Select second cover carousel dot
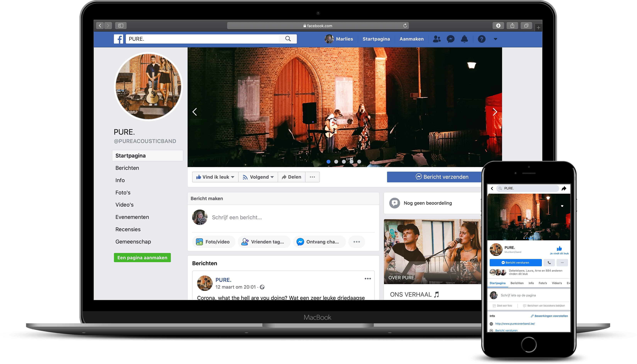Viewport: 637px width, 364px height. coord(336,162)
